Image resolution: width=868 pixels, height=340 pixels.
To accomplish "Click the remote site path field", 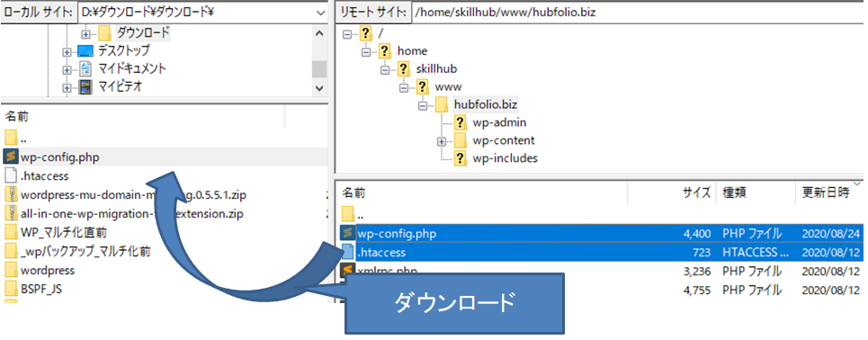I will [x=639, y=13].
